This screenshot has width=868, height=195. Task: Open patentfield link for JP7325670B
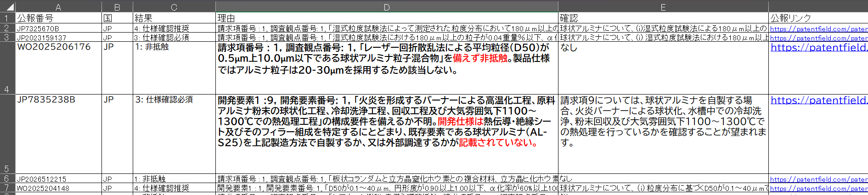click(x=818, y=28)
